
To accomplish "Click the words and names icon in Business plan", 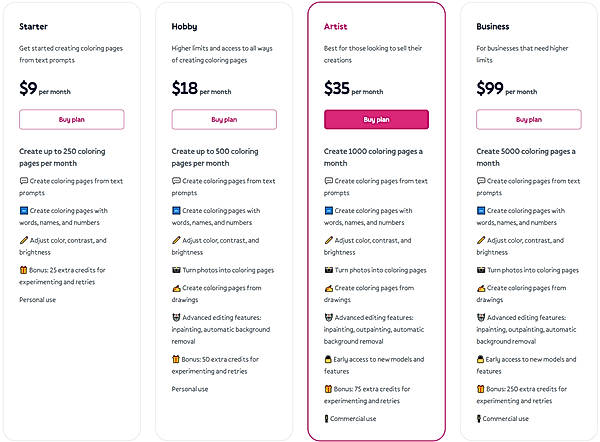I will tap(481, 211).
